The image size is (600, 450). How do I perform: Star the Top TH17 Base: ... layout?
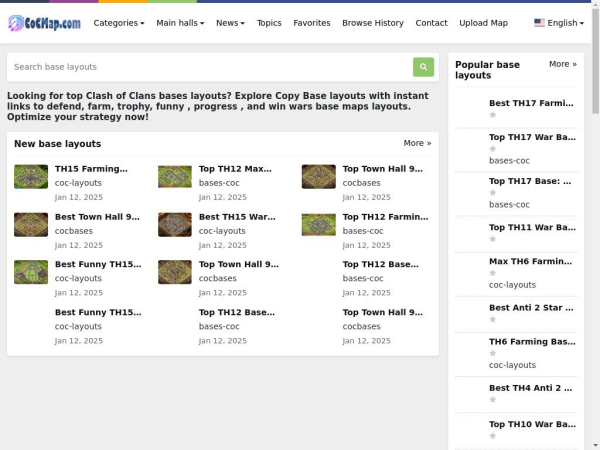pyautogui.click(x=493, y=193)
